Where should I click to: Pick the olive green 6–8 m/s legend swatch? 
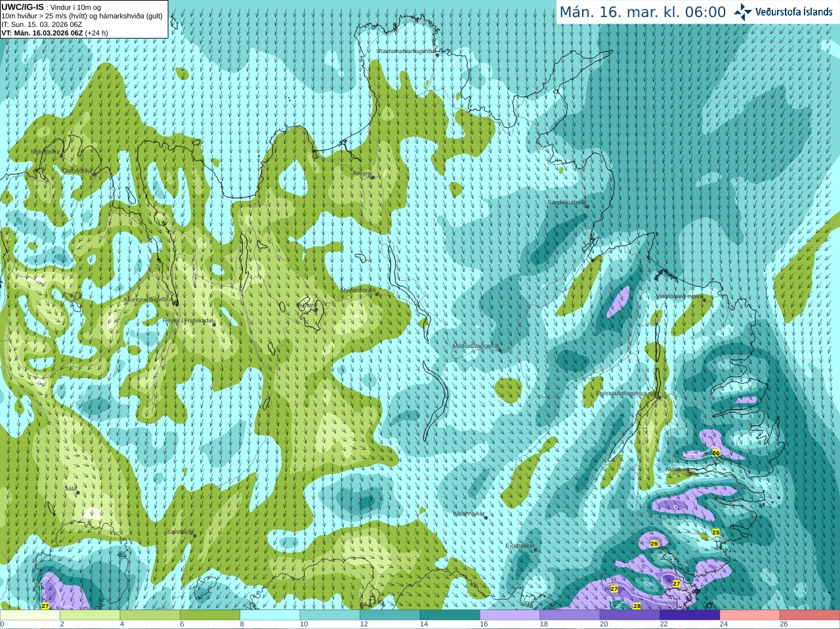point(210,615)
